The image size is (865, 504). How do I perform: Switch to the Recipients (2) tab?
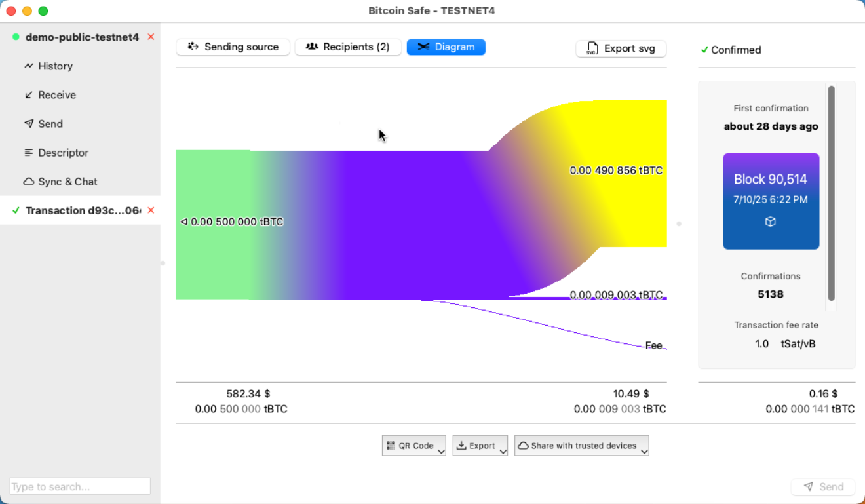click(348, 47)
